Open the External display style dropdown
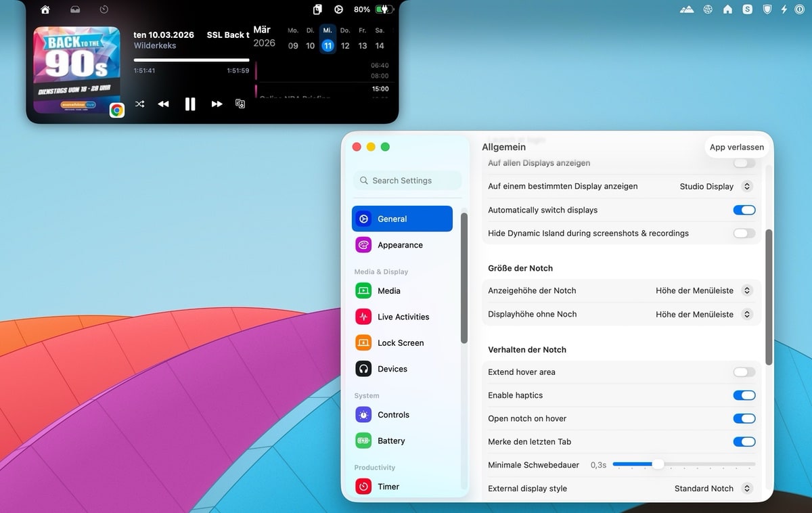The width and height of the screenshot is (812, 513). 746,488
